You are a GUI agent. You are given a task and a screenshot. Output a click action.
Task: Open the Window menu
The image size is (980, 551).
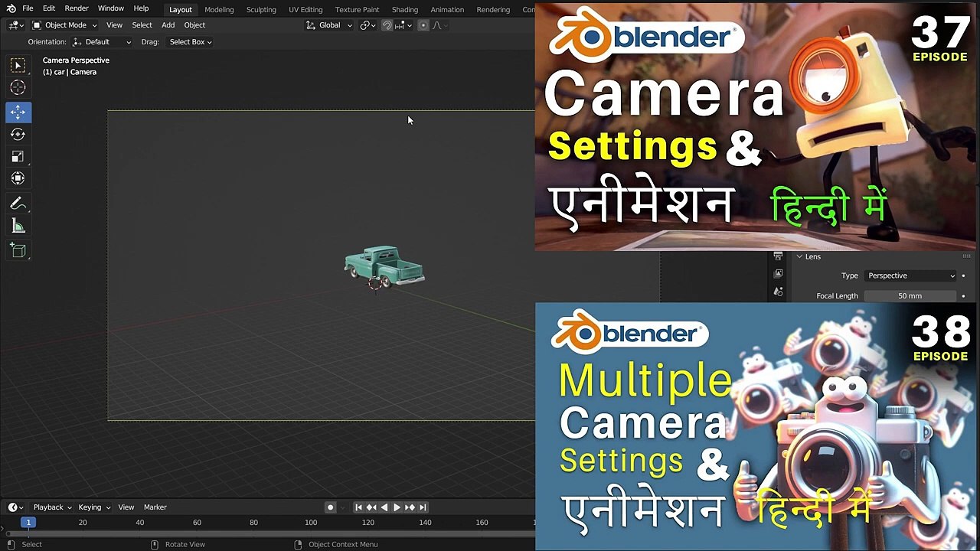point(111,8)
